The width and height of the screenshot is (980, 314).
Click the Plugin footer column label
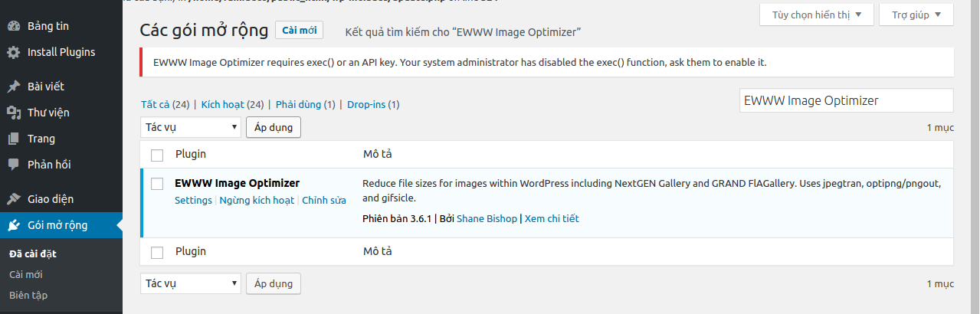pyautogui.click(x=191, y=251)
